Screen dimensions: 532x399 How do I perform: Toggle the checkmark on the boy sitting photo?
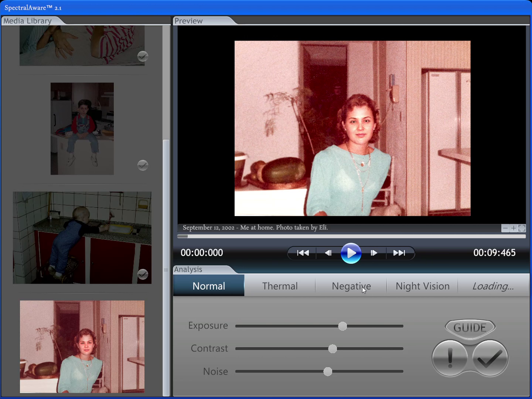[x=143, y=165]
